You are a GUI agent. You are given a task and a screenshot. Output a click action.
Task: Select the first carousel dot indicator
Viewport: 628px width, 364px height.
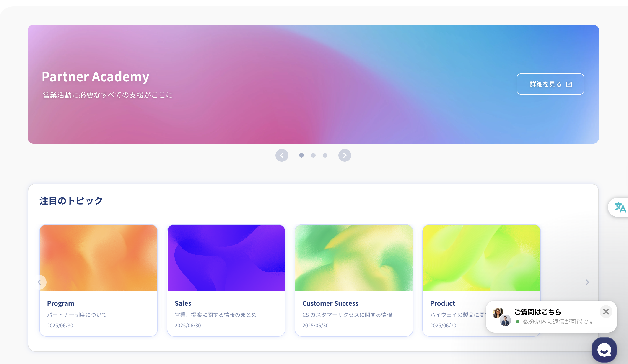[x=301, y=155]
